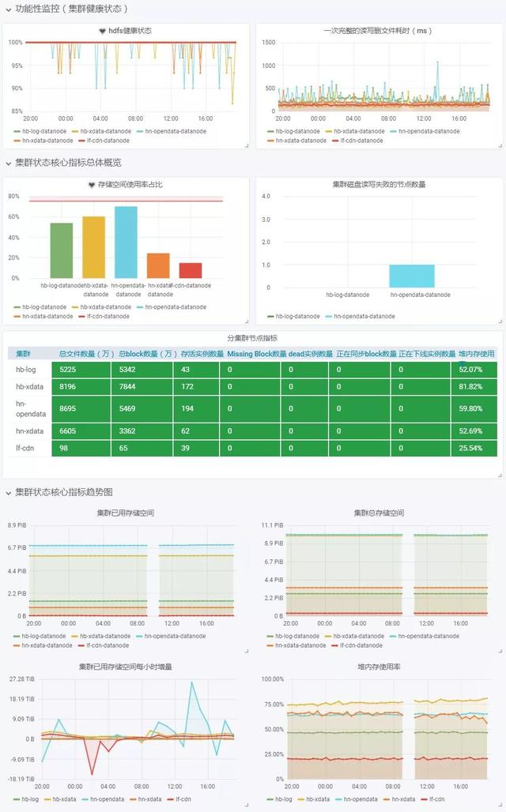
Task: Sort table by 正在同步block数量 header
Action: point(366,354)
